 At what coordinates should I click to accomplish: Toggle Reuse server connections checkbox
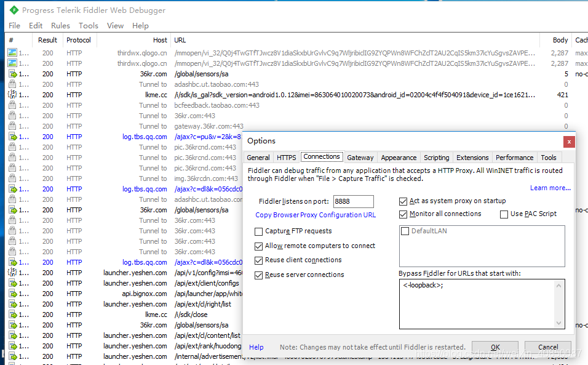258,275
